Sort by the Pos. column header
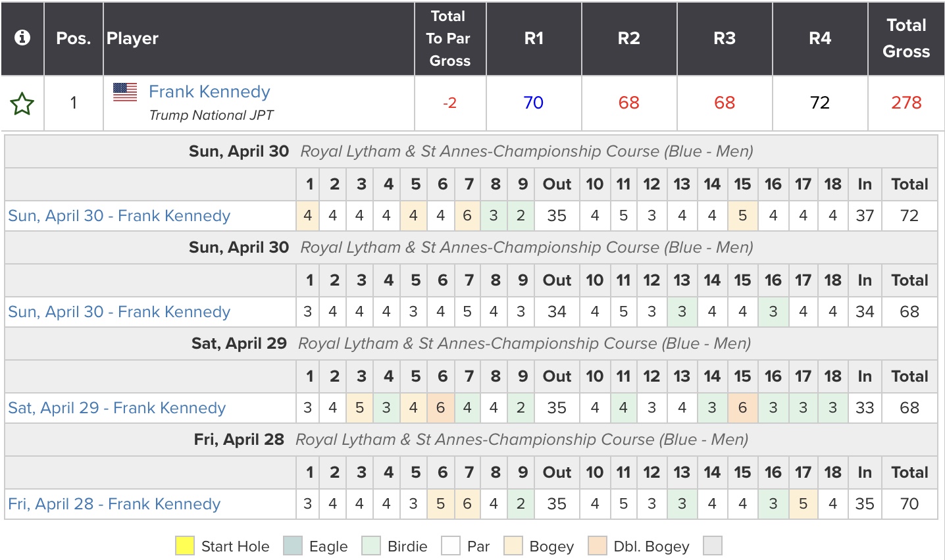Screen dimensions: 945x560 (x=74, y=38)
